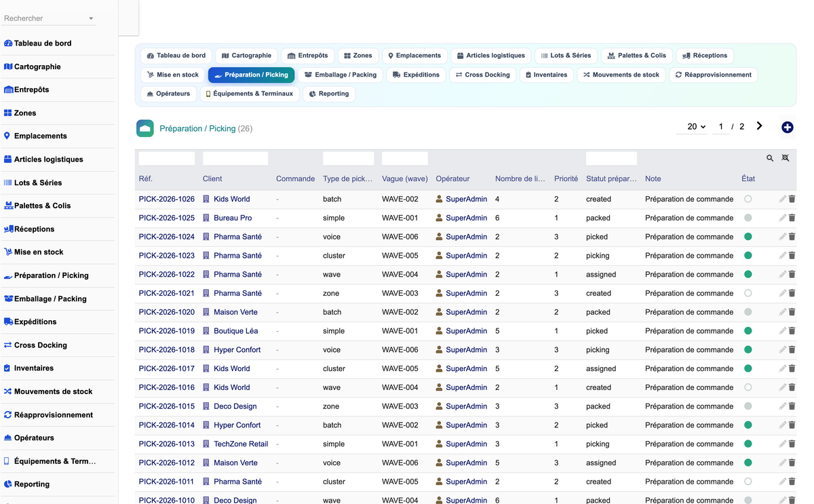This screenshot has width=814, height=504.
Task: Switch to Opérateurs tab
Action: click(169, 94)
